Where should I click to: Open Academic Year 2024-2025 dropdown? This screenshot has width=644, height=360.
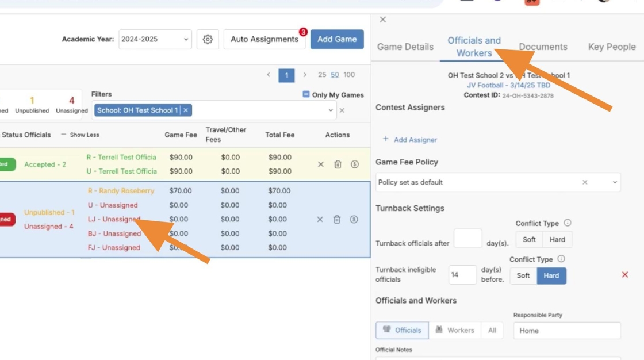click(155, 39)
